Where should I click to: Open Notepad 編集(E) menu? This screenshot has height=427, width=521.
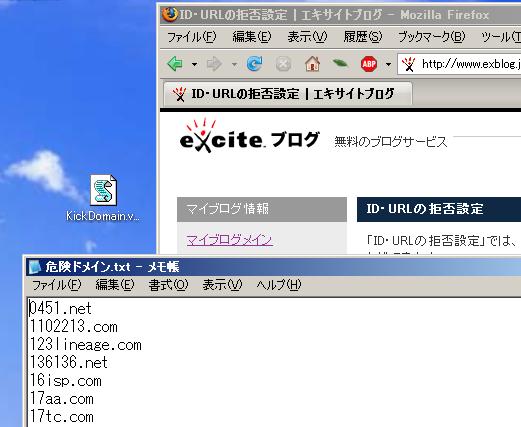coord(115,285)
